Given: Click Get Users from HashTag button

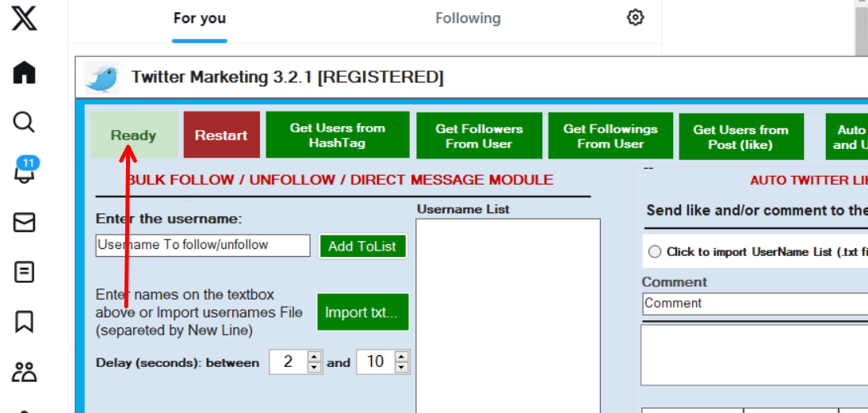Looking at the screenshot, I should (x=337, y=135).
